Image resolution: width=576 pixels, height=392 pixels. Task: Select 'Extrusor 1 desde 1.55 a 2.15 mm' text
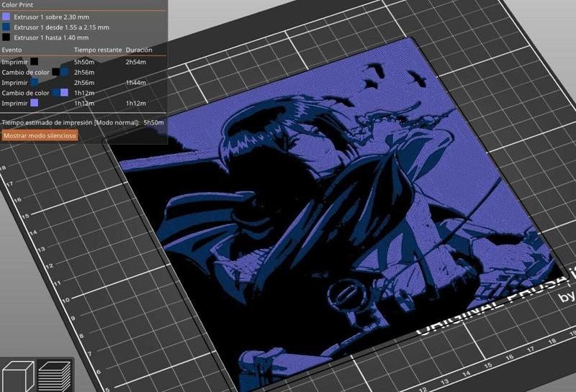[x=61, y=27]
